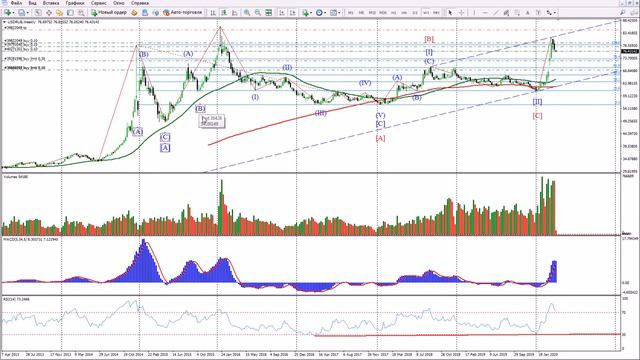Toggle chart shift from right border
This screenshot has height=360, width=640.
(x=293, y=13)
